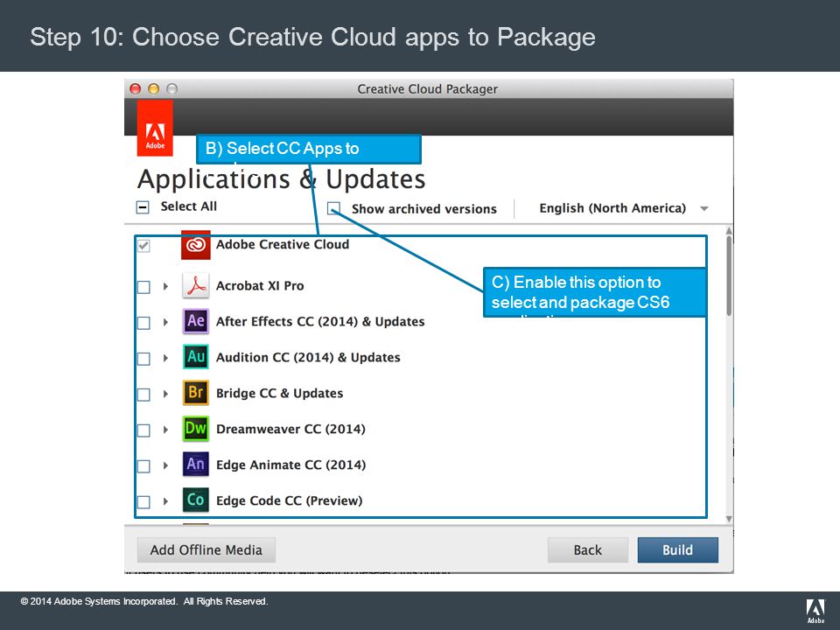Expand the Edge Animate CC (2014) row

165,466
